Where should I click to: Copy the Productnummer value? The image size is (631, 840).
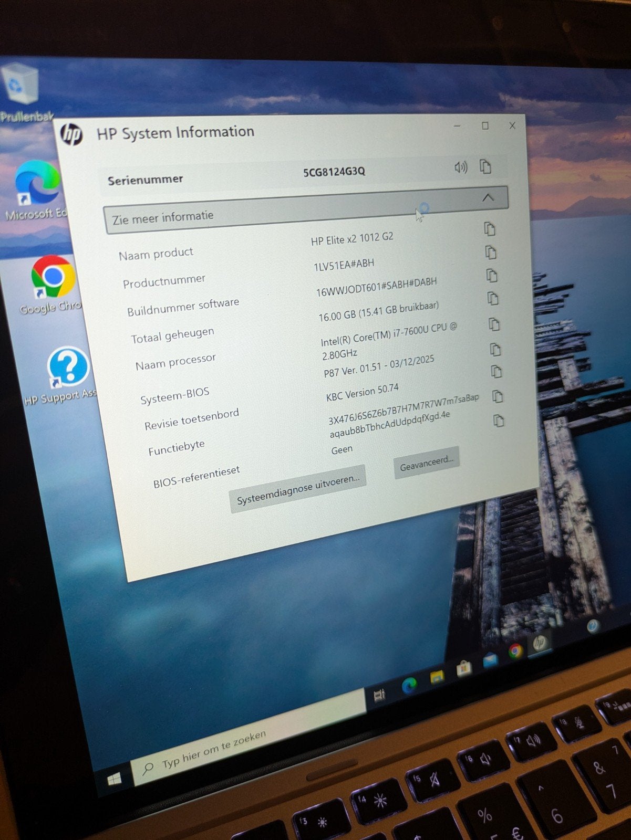click(x=491, y=252)
